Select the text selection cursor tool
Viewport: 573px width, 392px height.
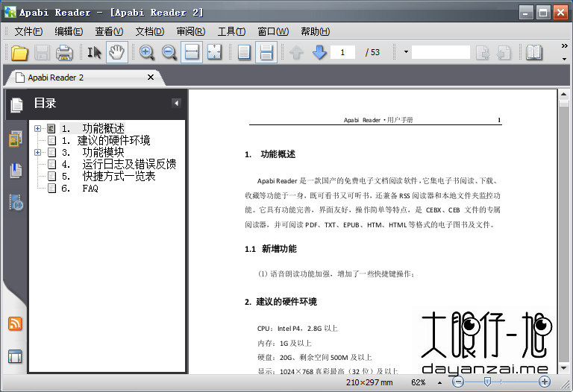point(94,53)
